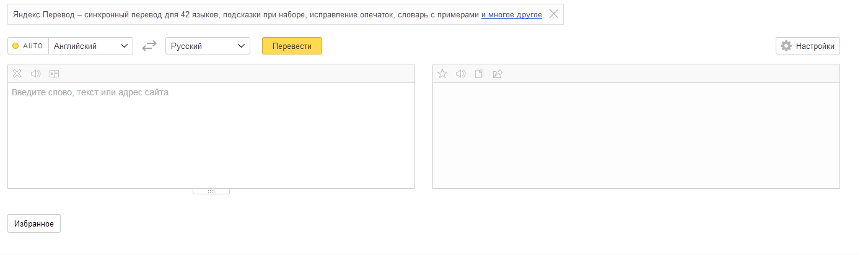The image size is (868, 255).
Task: Click the gear icon in the Настройки button
Action: point(786,46)
